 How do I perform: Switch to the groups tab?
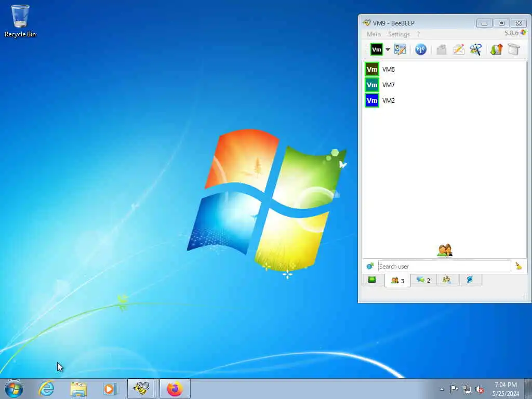click(x=447, y=280)
